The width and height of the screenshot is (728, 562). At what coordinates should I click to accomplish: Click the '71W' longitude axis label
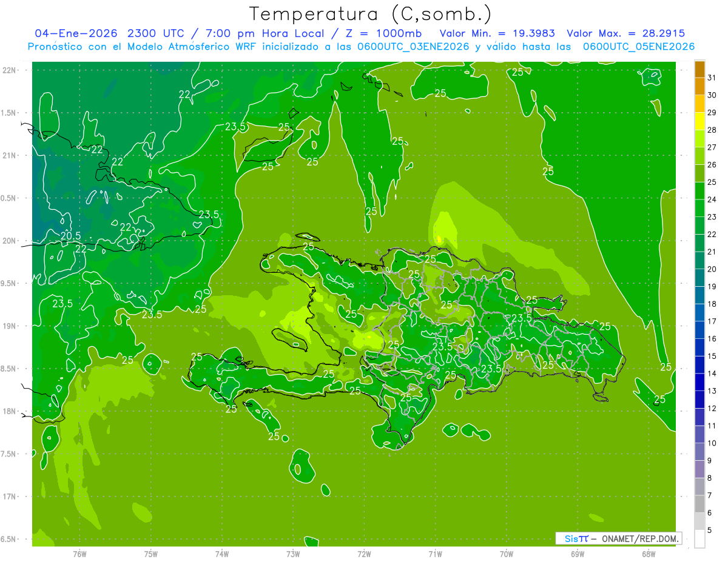[x=435, y=554]
